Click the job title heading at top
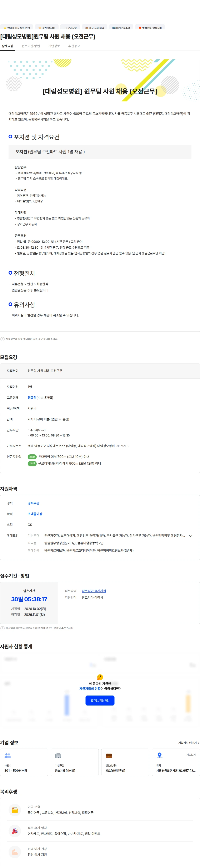This screenshot has height=868, width=200. tap(48, 36)
